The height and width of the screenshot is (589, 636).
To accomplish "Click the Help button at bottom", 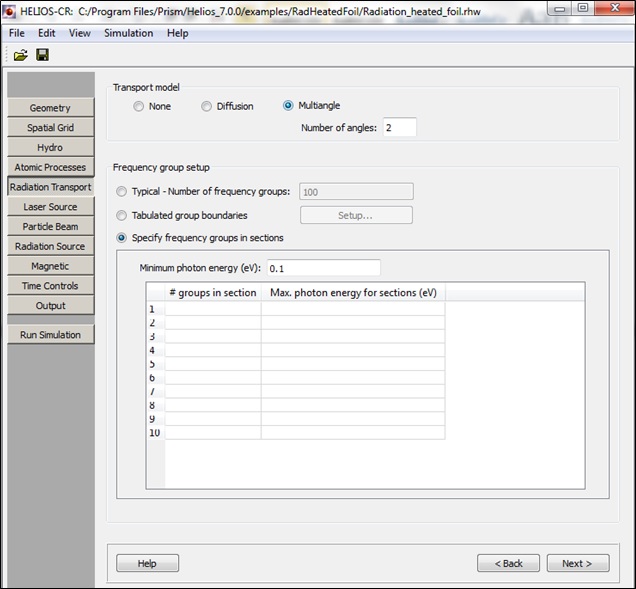I will coord(147,563).
